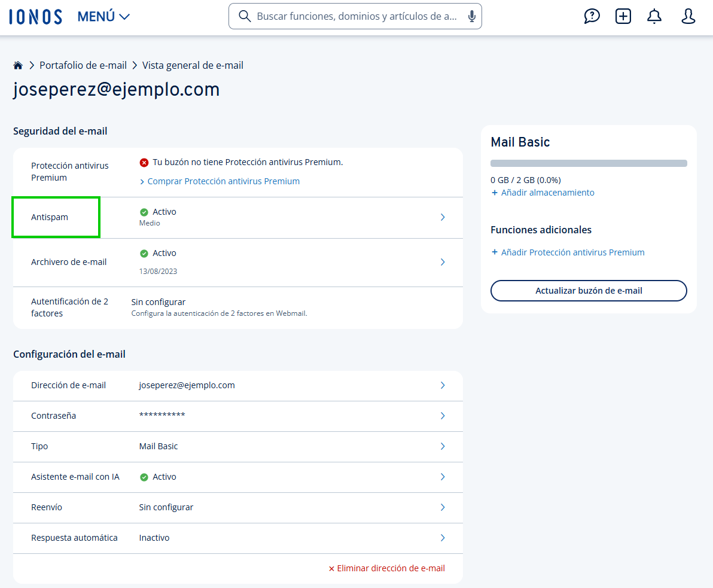The width and height of the screenshot is (713, 588).
Task: Open the Vista general de e-mail breadcrumb
Action: pyautogui.click(x=193, y=65)
